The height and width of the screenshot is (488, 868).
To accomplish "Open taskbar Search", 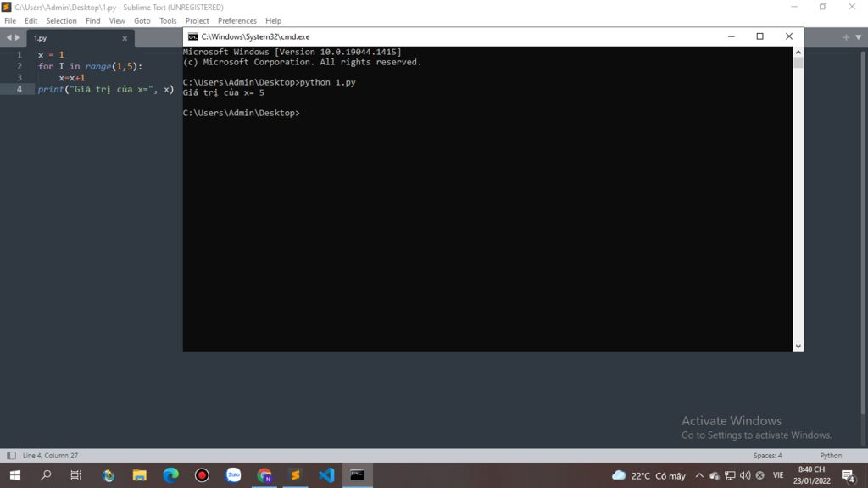I will [46, 475].
